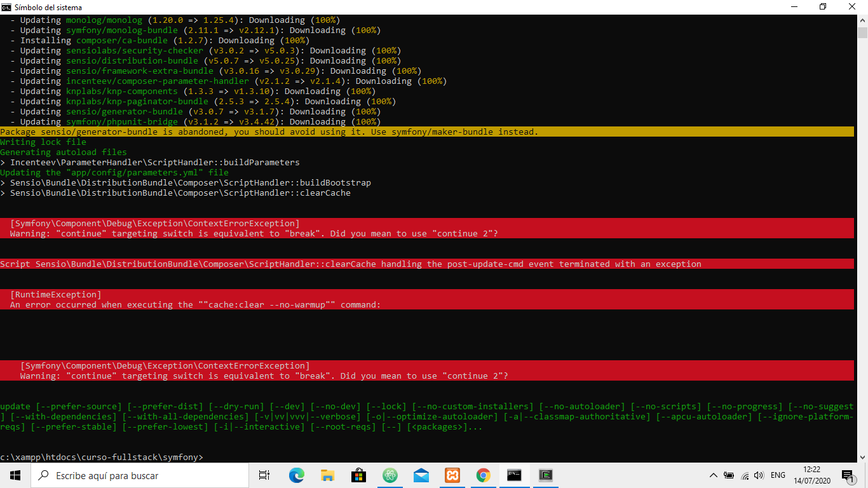This screenshot has height=488, width=868.
Task: Open Microsoft Store from taskbar
Action: tap(358, 475)
